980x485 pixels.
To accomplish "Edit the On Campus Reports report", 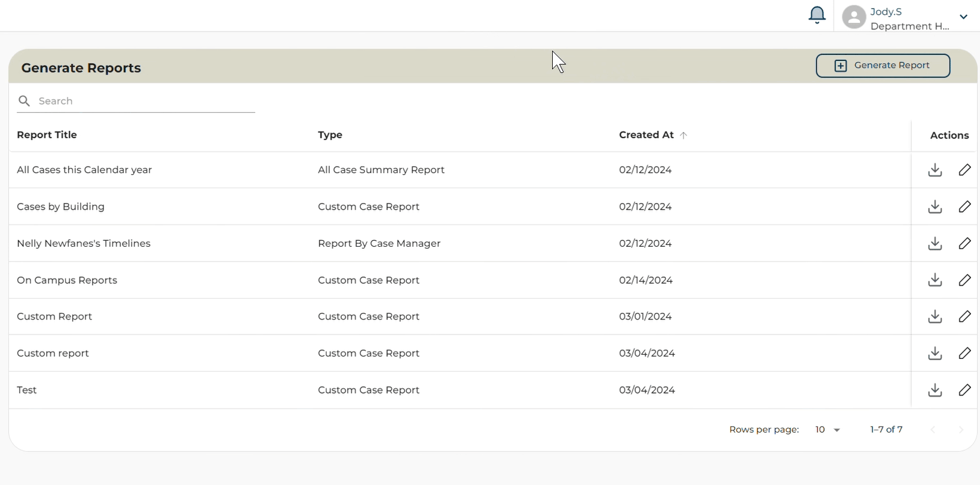I will 964,280.
